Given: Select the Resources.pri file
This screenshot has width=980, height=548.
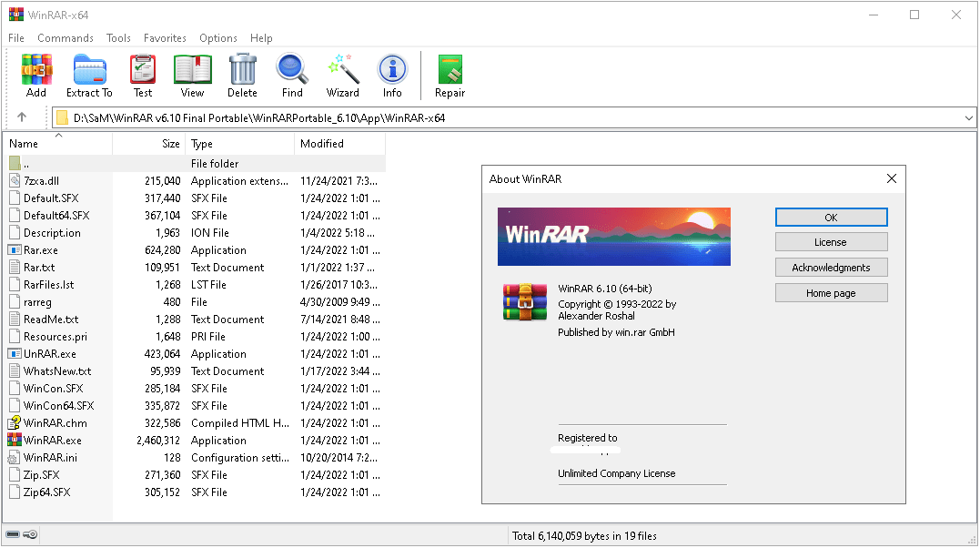Looking at the screenshot, I should click(56, 337).
